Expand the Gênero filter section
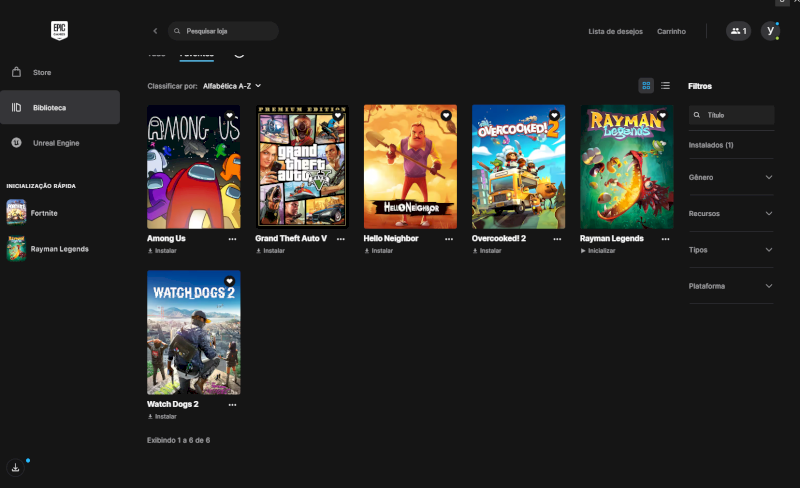The image size is (800, 488). pyautogui.click(x=731, y=177)
